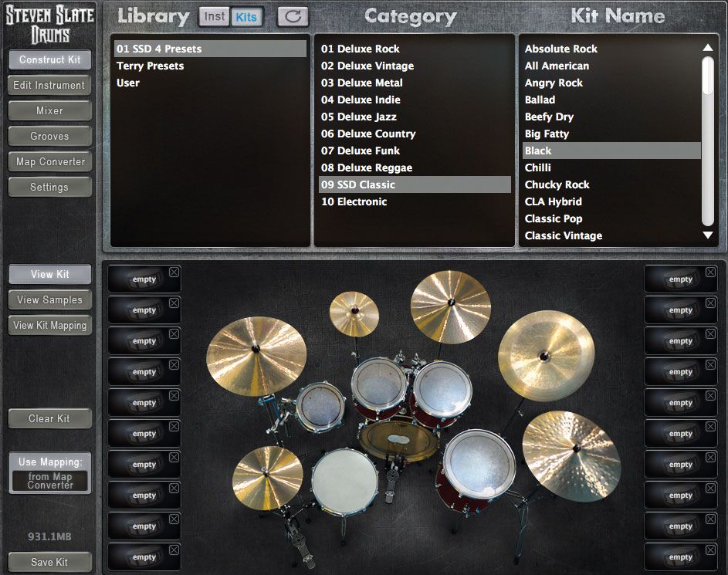Click the library refresh arrow button
Viewport: 728px width, 575px height.
pyautogui.click(x=293, y=17)
